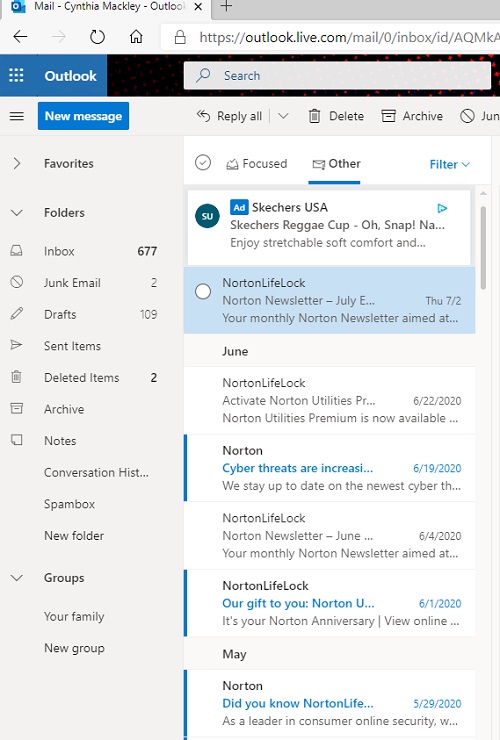Collapse the Groups section chevron
Screen dimensions: 500x740
(17, 578)
